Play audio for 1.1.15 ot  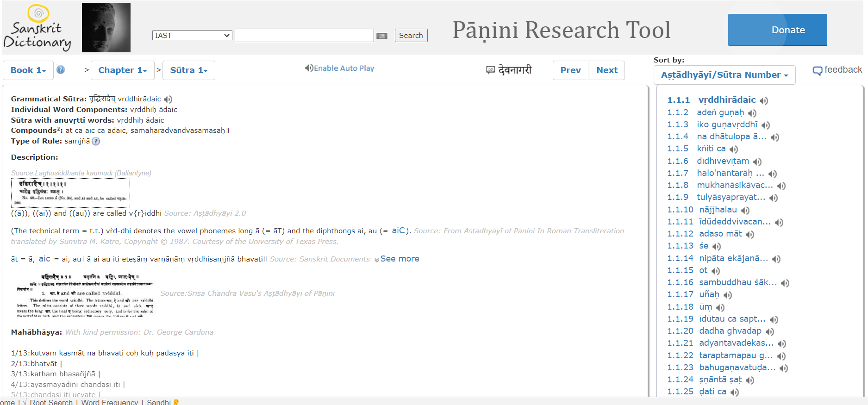[716, 271]
